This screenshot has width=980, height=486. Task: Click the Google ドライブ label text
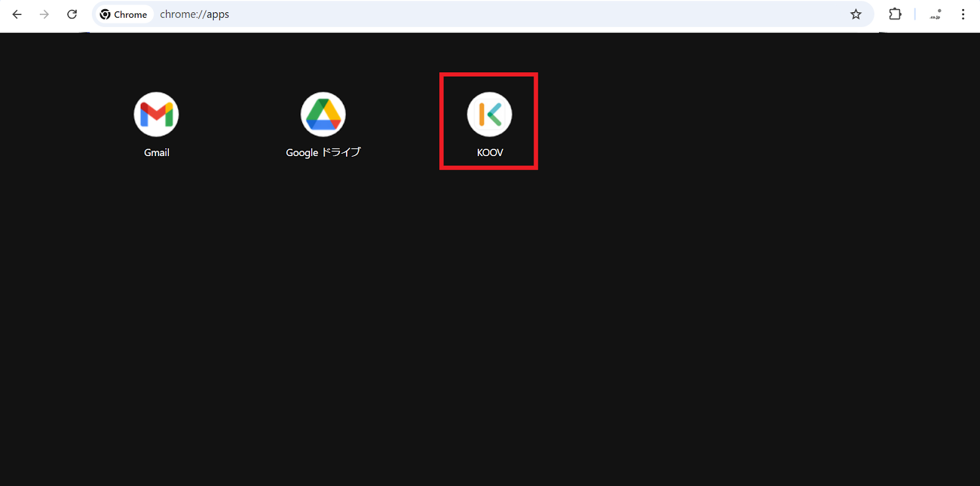(x=323, y=152)
